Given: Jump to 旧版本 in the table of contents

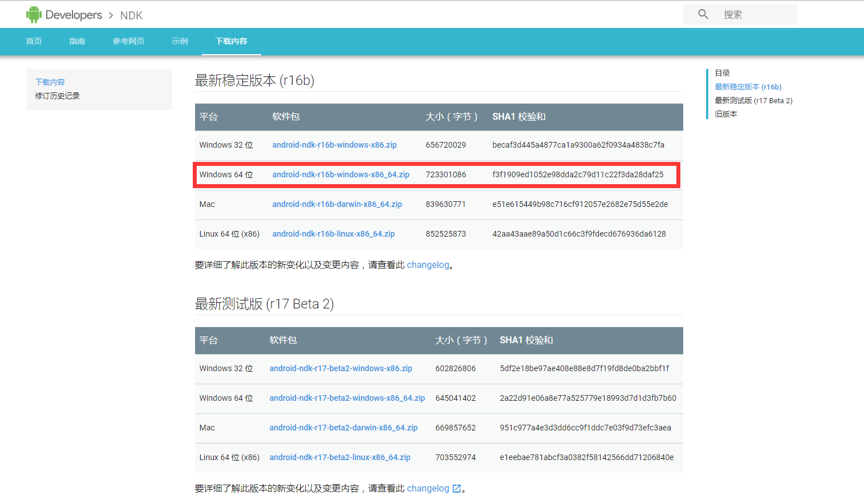Looking at the screenshot, I should 726,114.
